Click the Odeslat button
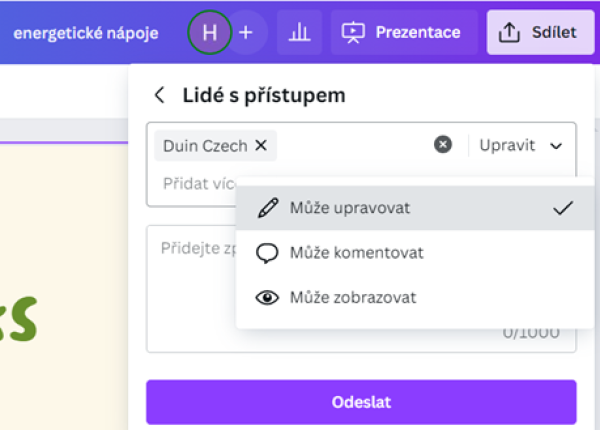The image size is (600, 430). click(x=361, y=402)
